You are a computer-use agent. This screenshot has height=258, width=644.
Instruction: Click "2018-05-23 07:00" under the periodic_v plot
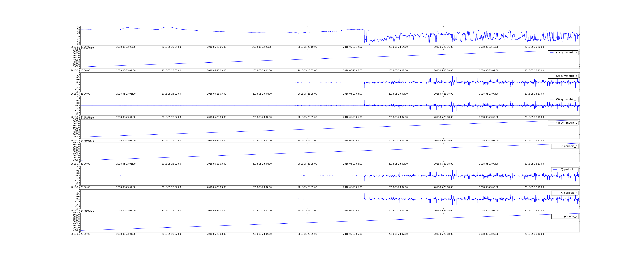398,234
